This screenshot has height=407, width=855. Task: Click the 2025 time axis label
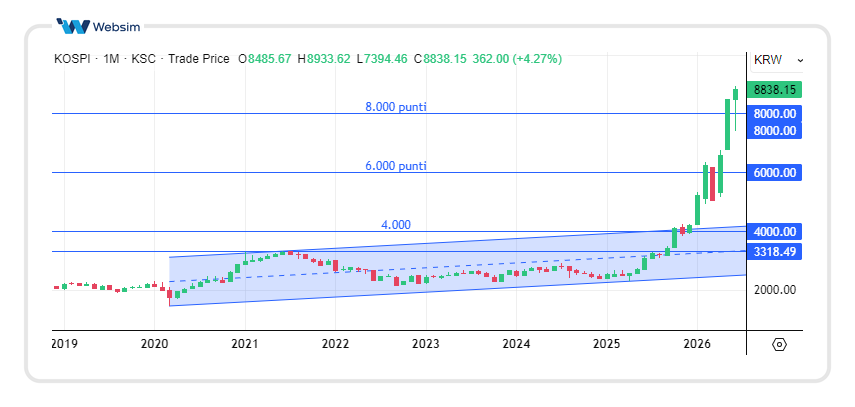tap(607, 344)
